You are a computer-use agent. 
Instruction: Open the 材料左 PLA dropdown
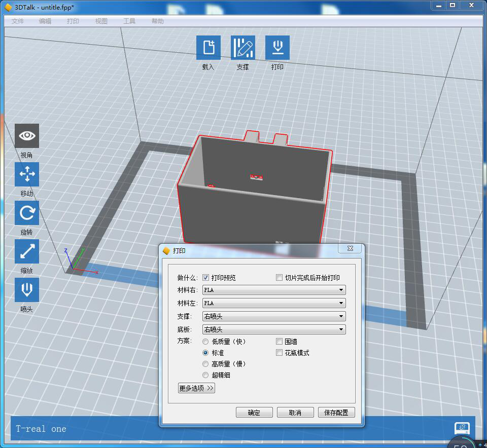click(274, 303)
